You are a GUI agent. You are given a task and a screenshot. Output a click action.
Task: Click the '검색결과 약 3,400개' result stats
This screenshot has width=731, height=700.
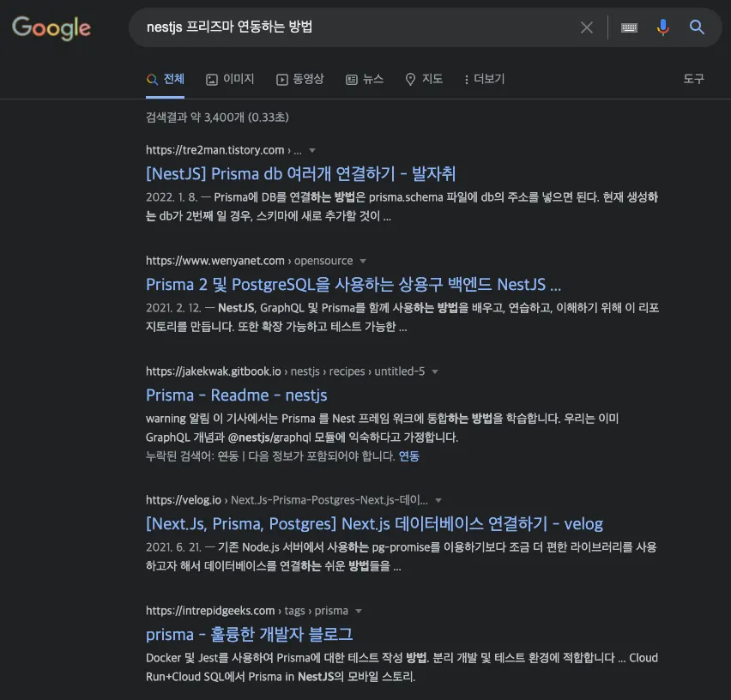tap(217, 117)
